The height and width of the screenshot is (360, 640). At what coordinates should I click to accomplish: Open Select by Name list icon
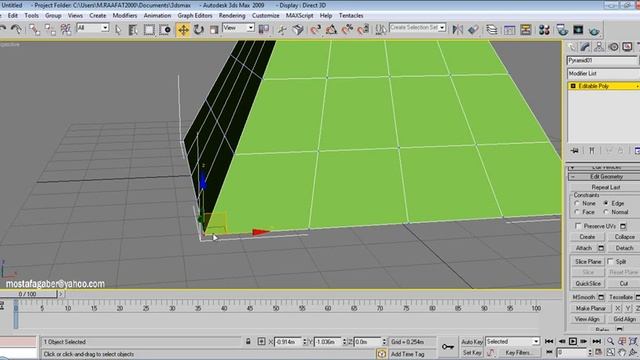(133, 30)
